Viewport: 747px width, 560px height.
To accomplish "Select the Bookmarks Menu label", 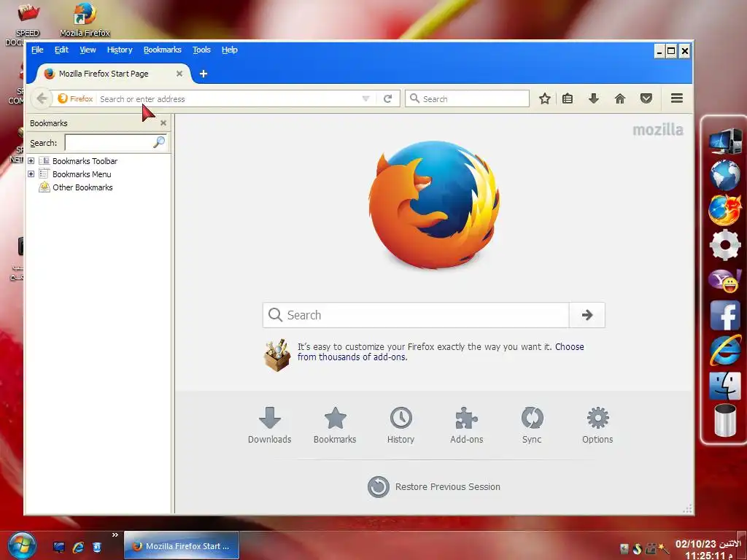I will pyautogui.click(x=82, y=174).
